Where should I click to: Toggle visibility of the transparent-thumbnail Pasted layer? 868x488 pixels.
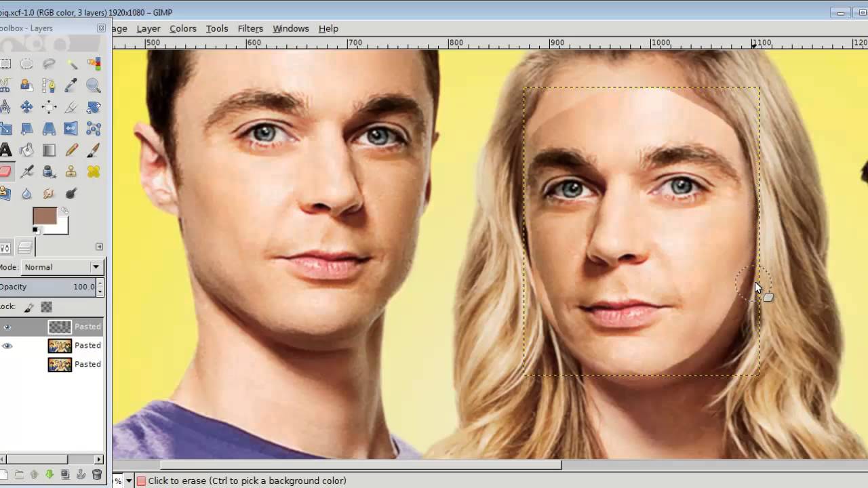(7, 327)
